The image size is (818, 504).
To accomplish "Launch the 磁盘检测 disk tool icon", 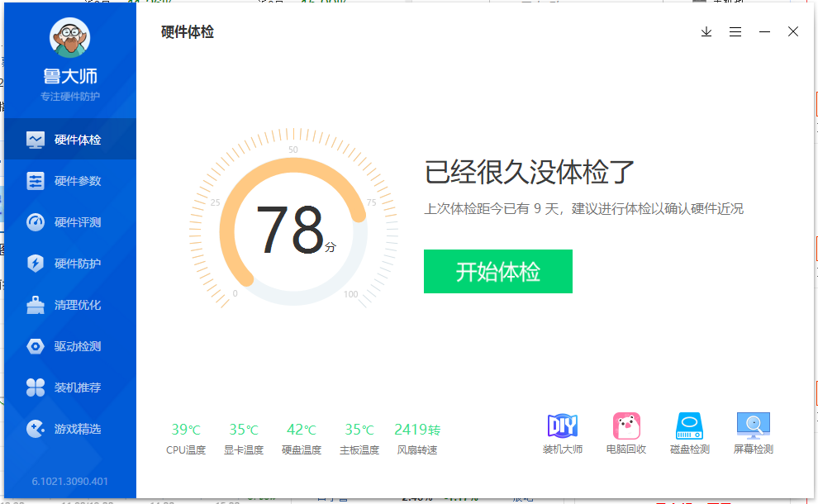I will [x=689, y=426].
